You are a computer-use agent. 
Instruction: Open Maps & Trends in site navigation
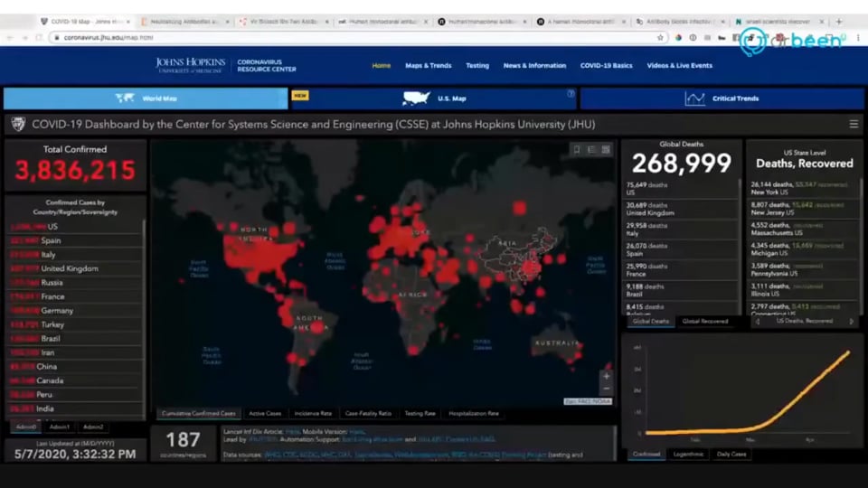point(428,65)
